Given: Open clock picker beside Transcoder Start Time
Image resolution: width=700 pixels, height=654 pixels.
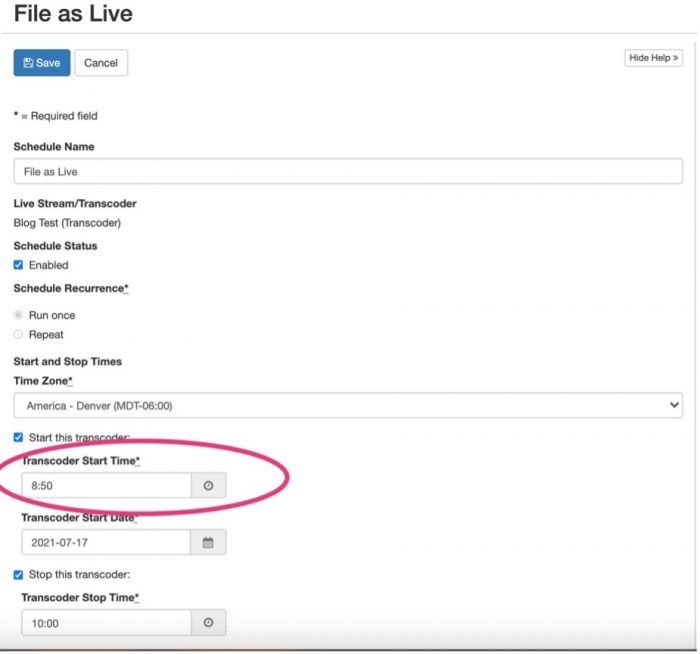Looking at the screenshot, I should pyautogui.click(x=208, y=485).
